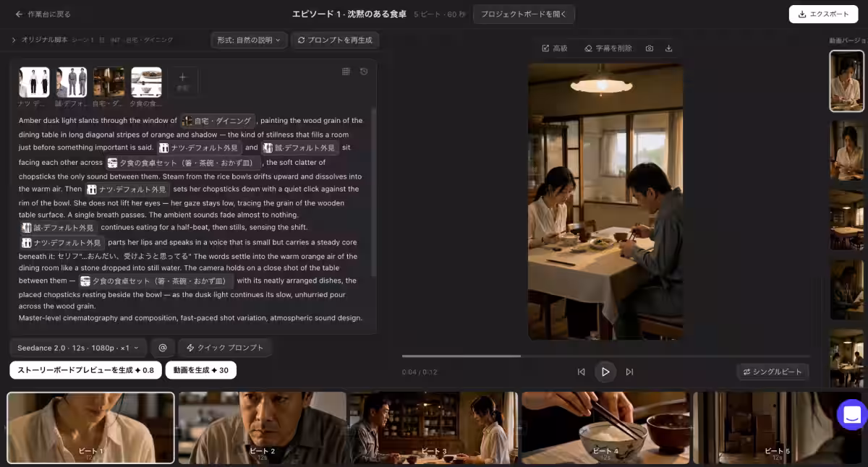This screenshot has width=868, height=467.
Task: Expand the オリジナル脚本 section
Action: point(14,40)
